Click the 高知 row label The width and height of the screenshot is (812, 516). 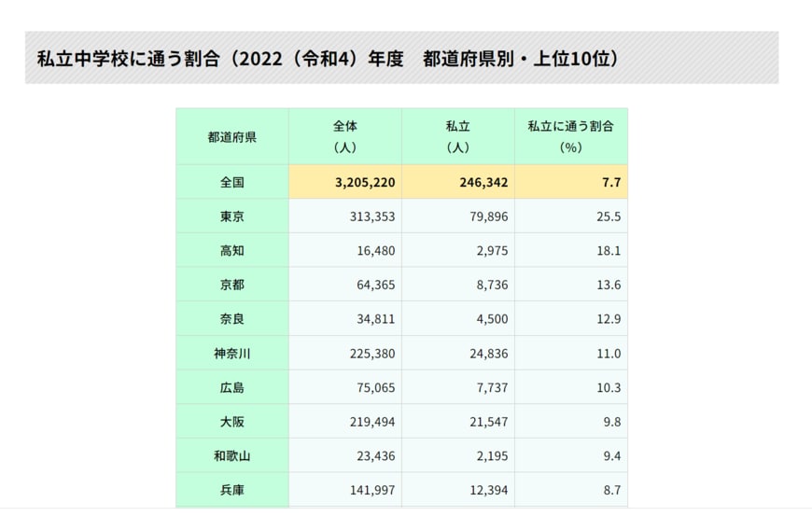coord(232,251)
